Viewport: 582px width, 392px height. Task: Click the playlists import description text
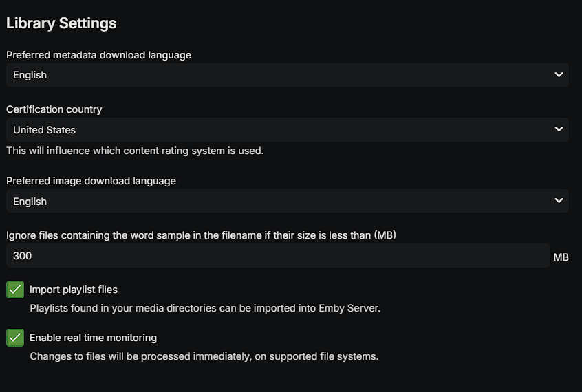coord(205,308)
